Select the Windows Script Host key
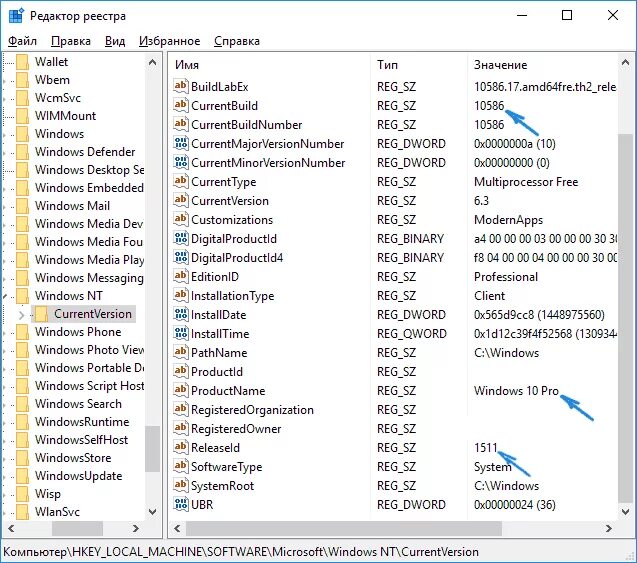This screenshot has height=563, width=637. (89, 385)
